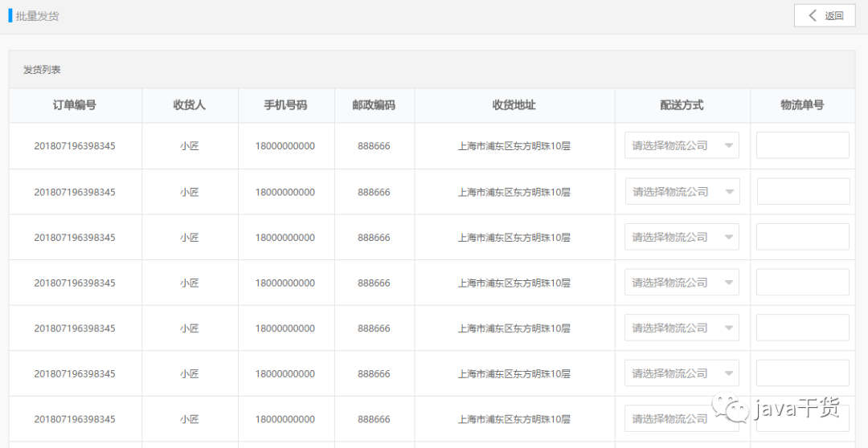The width and height of the screenshot is (868, 448).
Task: Click the 邮政编码 column header
Action: point(374,105)
